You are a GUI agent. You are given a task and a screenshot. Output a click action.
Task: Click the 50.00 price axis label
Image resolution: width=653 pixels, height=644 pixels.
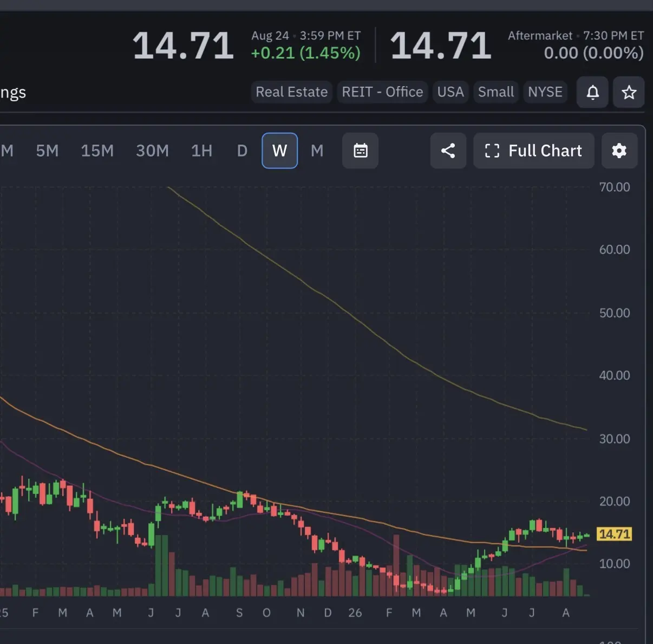615,313
